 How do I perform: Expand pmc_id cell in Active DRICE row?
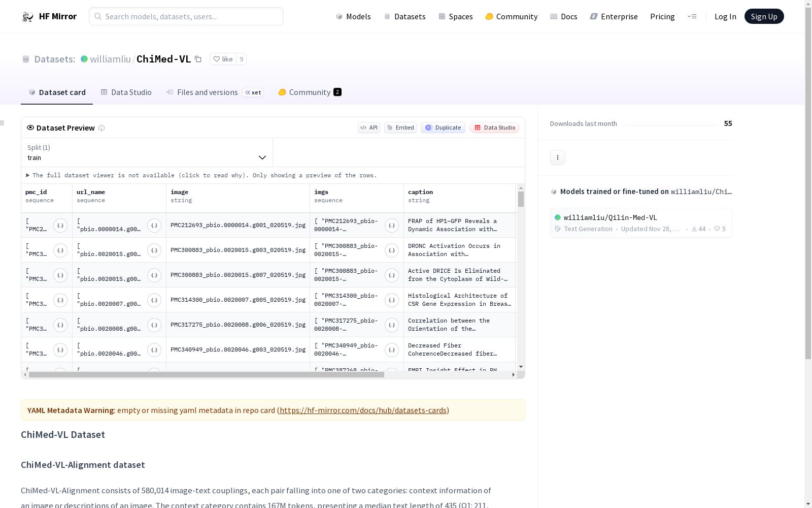click(60, 275)
